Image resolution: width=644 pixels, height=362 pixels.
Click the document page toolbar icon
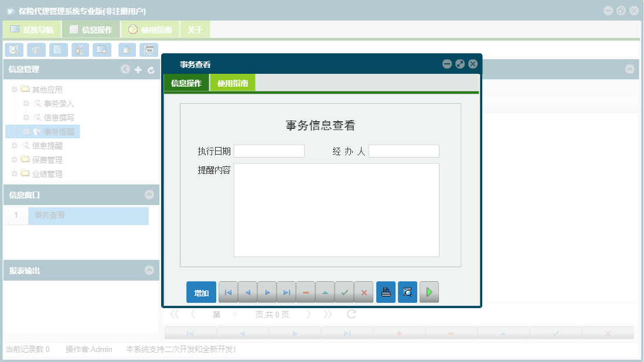pos(59,50)
